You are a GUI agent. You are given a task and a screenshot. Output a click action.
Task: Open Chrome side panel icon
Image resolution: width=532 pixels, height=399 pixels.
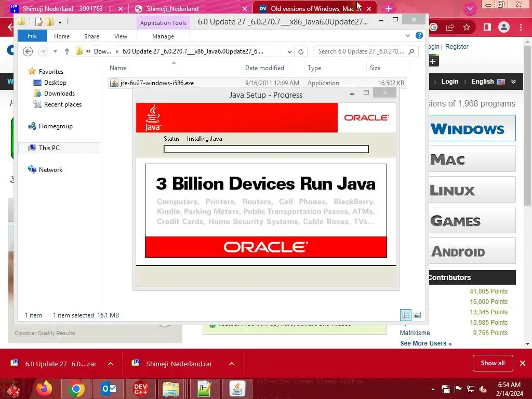point(487,27)
